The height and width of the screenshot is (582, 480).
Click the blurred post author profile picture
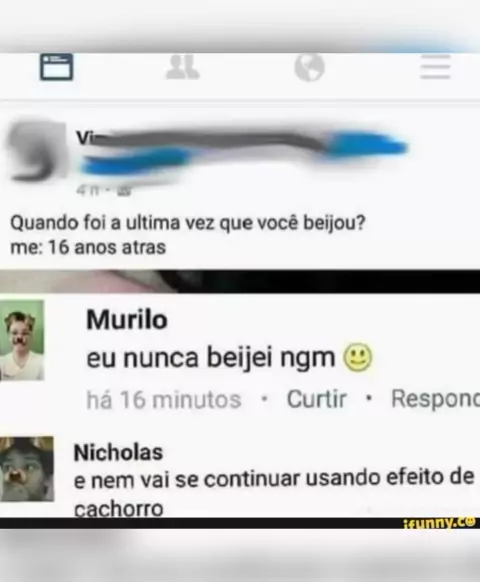[33, 151]
